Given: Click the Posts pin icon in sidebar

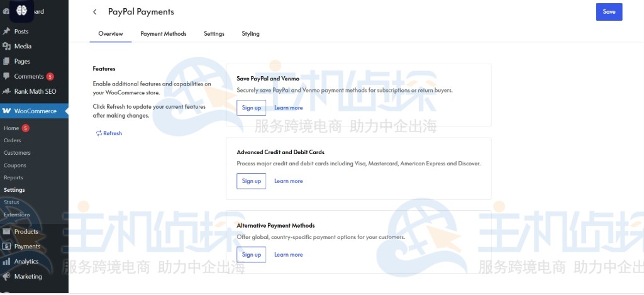Looking at the screenshot, I should click(x=6, y=31).
